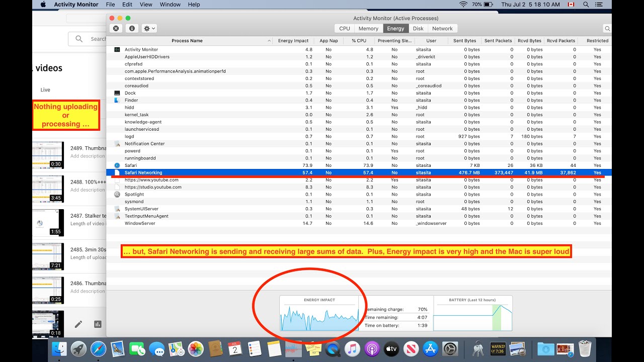This screenshot has height=362, width=644.
Task: Select the kernel_task process row
Action: click(x=359, y=115)
